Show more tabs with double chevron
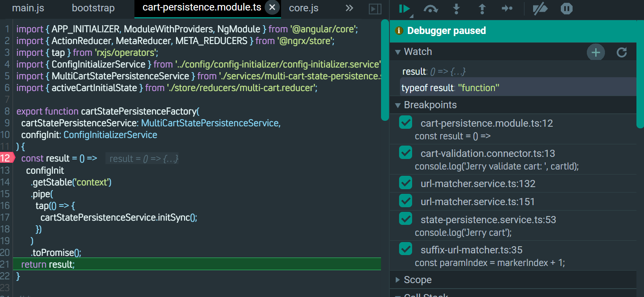The height and width of the screenshot is (297, 644). pyautogui.click(x=350, y=8)
